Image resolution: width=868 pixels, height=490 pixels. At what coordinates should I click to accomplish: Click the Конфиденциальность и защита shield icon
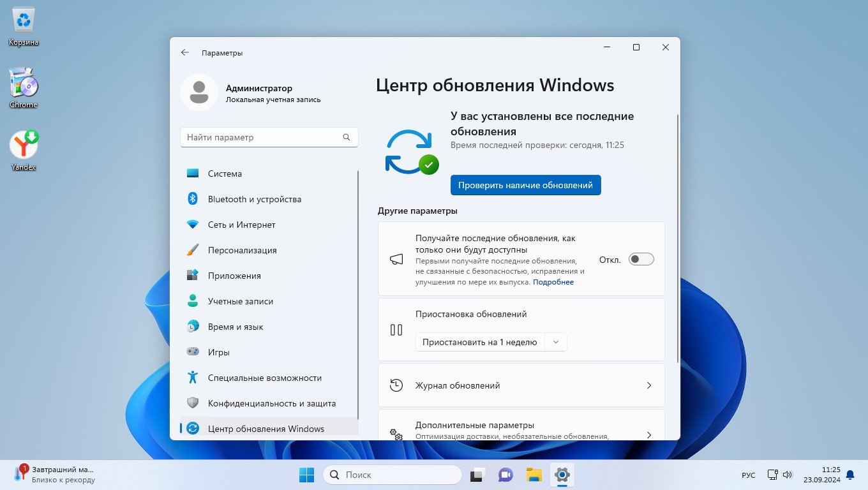pyautogui.click(x=193, y=403)
